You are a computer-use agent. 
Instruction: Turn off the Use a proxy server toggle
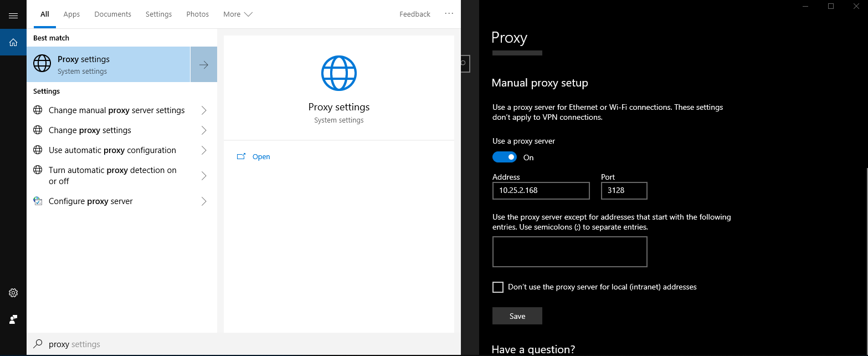pyautogui.click(x=504, y=157)
